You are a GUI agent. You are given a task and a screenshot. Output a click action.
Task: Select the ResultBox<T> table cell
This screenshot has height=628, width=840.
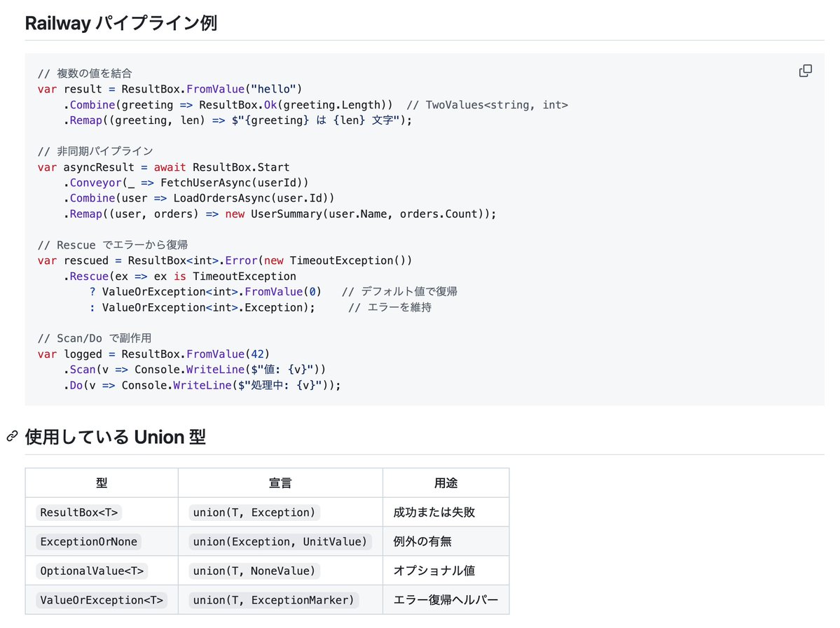(102, 512)
